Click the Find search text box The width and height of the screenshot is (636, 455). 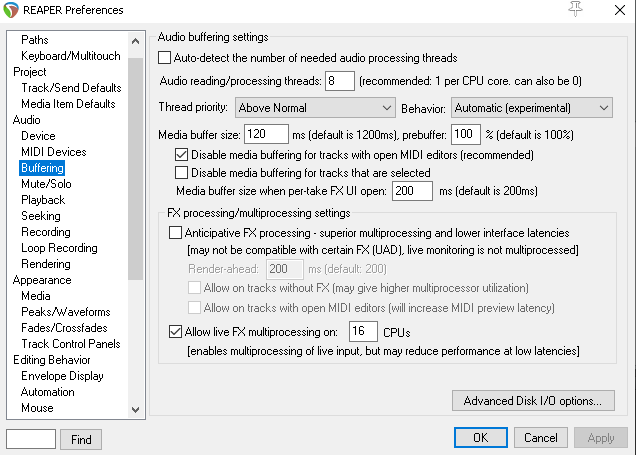(x=31, y=439)
